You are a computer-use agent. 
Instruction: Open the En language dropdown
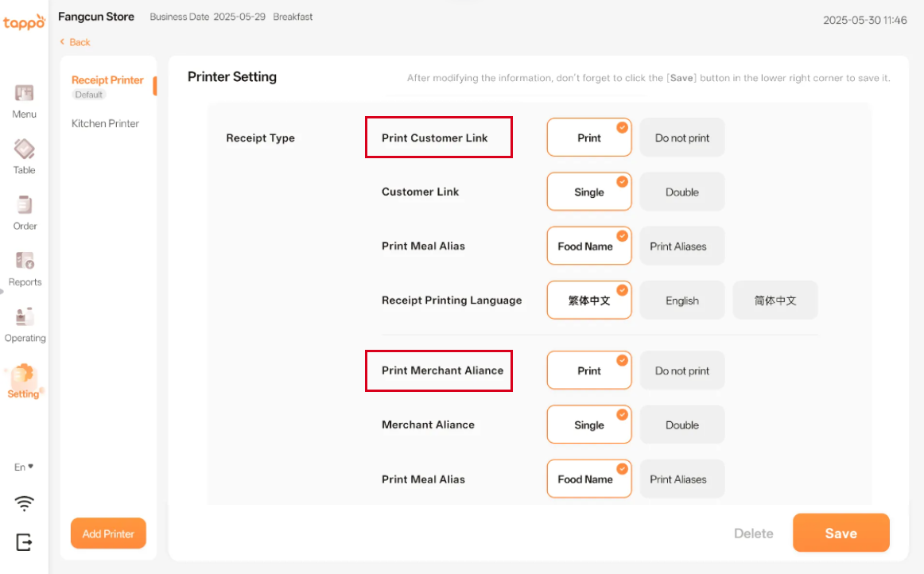click(24, 467)
